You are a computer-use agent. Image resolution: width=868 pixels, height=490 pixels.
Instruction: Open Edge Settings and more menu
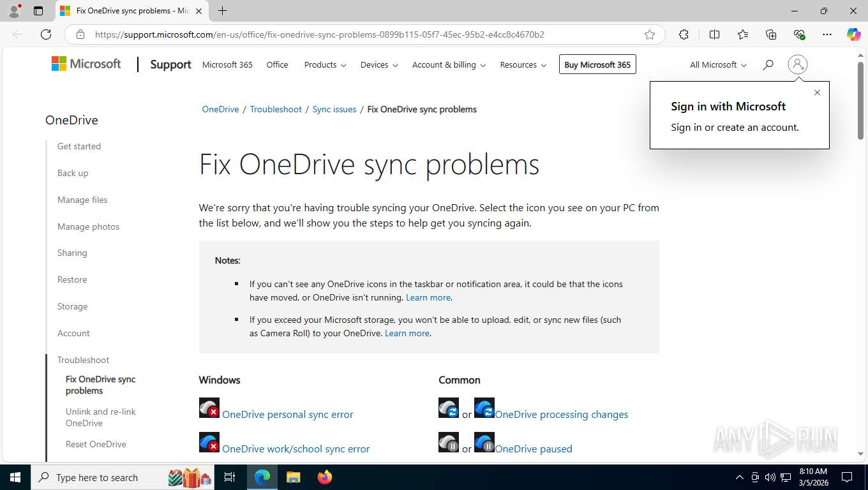tap(827, 34)
